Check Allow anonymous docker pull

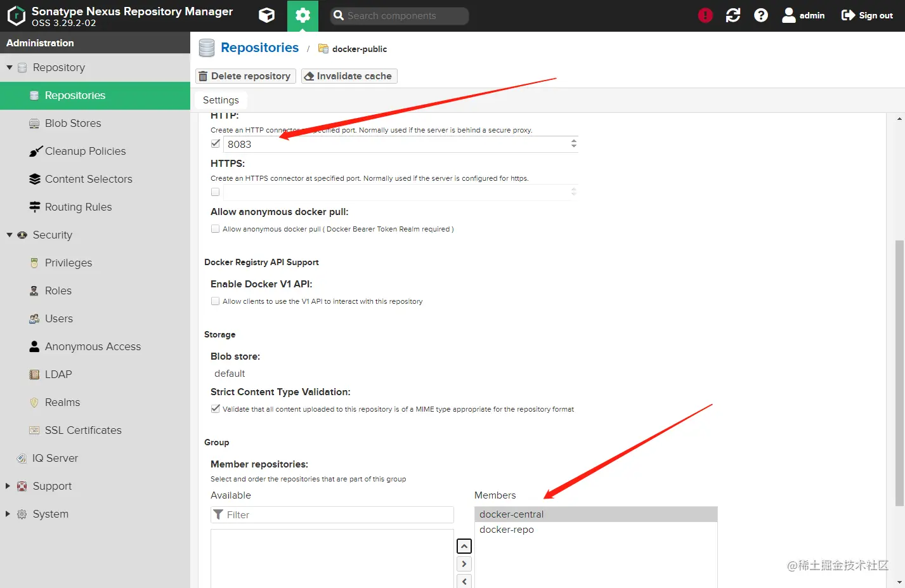(x=216, y=229)
